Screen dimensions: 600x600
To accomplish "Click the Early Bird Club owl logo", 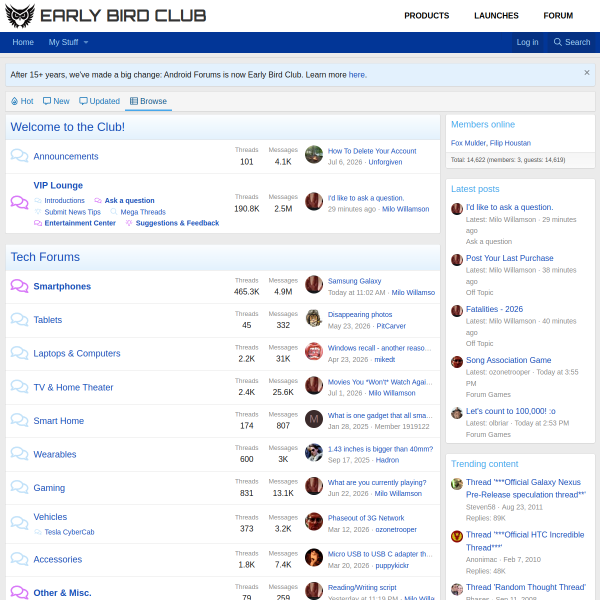I will pyautogui.click(x=20, y=16).
